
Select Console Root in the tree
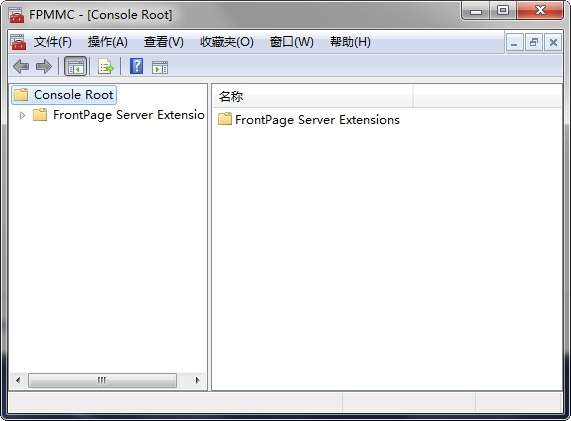click(x=64, y=95)
